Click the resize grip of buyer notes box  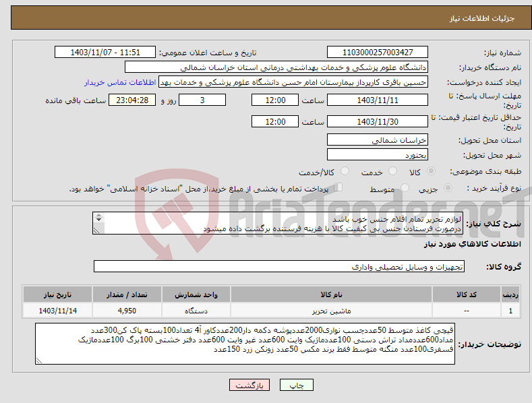[x=39, y=361]
